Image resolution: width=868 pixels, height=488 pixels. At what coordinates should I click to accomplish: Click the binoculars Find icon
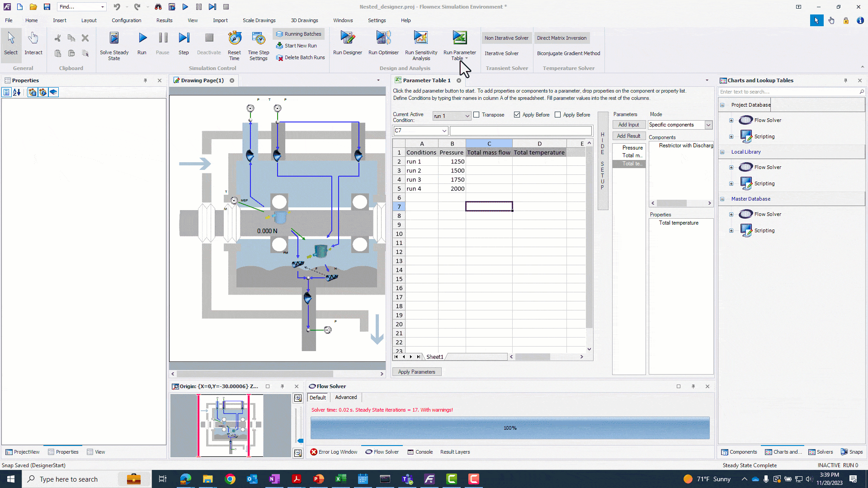pyautogui.click(x=158, y=7)
